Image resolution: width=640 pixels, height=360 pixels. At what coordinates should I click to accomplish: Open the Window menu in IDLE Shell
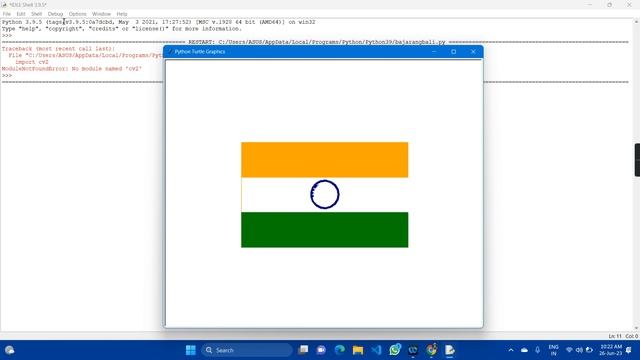[101, 14]
